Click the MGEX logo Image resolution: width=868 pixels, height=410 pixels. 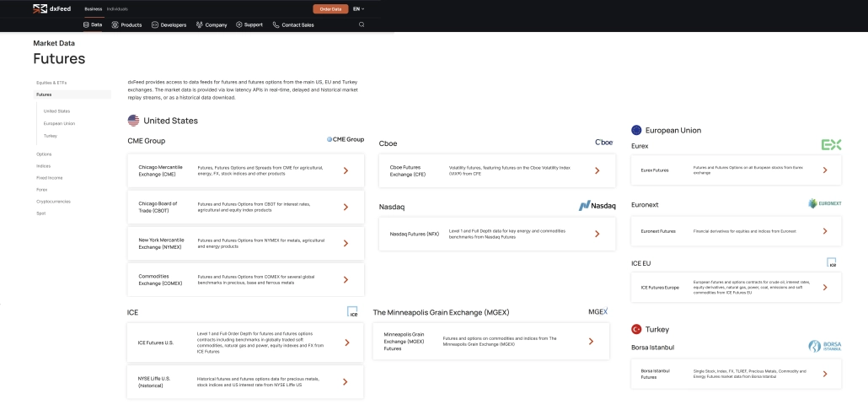click(x=597, y=311)
